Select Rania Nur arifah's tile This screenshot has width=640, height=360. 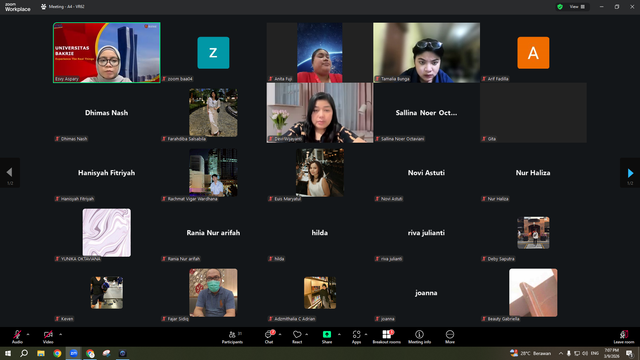pos(213,233)
